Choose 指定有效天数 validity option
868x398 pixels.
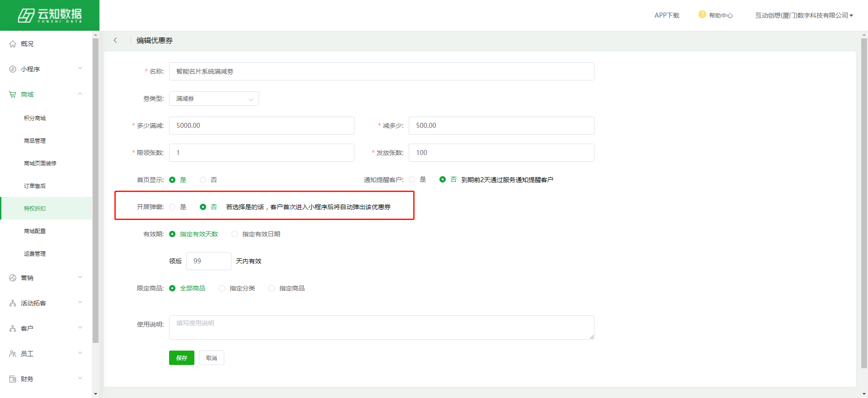[193, 234]
